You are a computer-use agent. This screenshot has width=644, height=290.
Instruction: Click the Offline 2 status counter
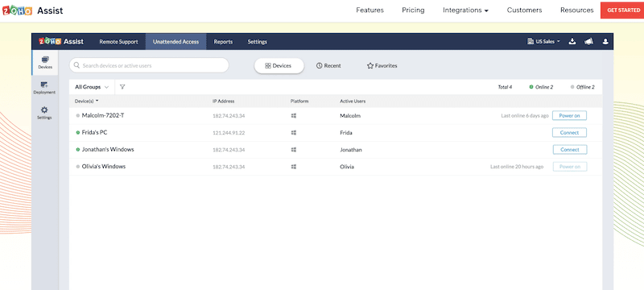[x=582, y=87]
